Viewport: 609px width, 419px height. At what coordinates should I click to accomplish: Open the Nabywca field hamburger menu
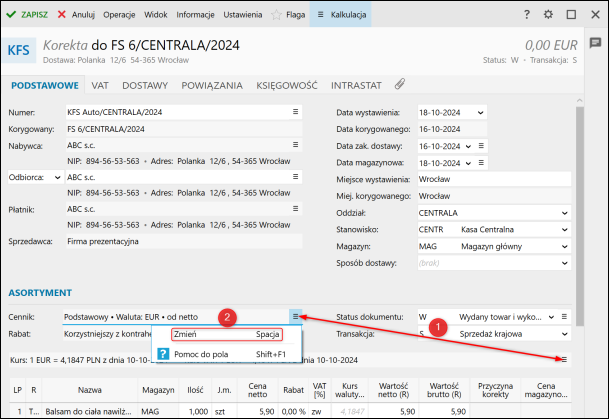(x=296, y=144)
